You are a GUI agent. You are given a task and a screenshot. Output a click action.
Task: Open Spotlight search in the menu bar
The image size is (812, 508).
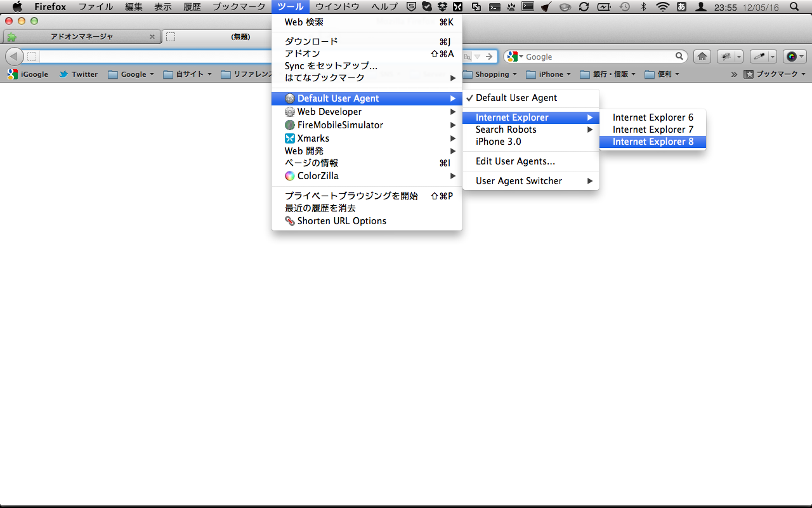pos(795,7)
